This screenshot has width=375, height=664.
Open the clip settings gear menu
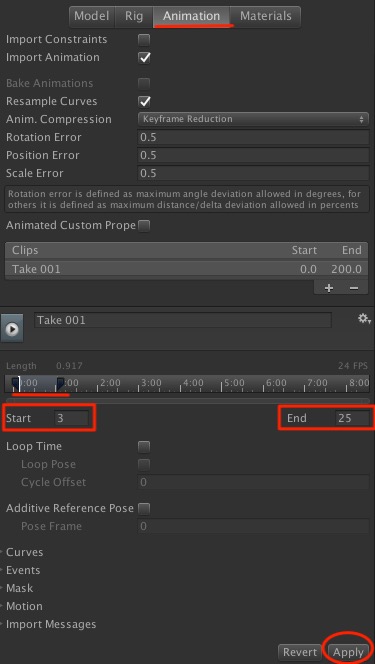click(x=364, y=319)
